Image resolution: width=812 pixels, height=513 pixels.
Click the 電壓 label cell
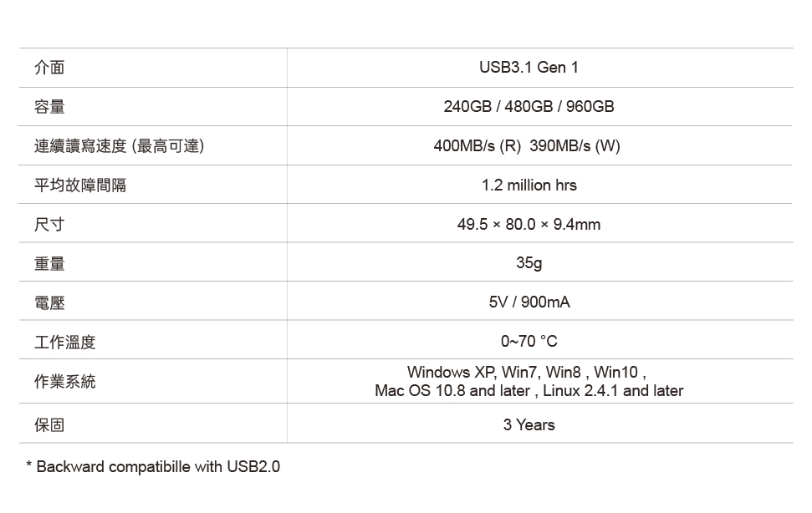point(49,302)
